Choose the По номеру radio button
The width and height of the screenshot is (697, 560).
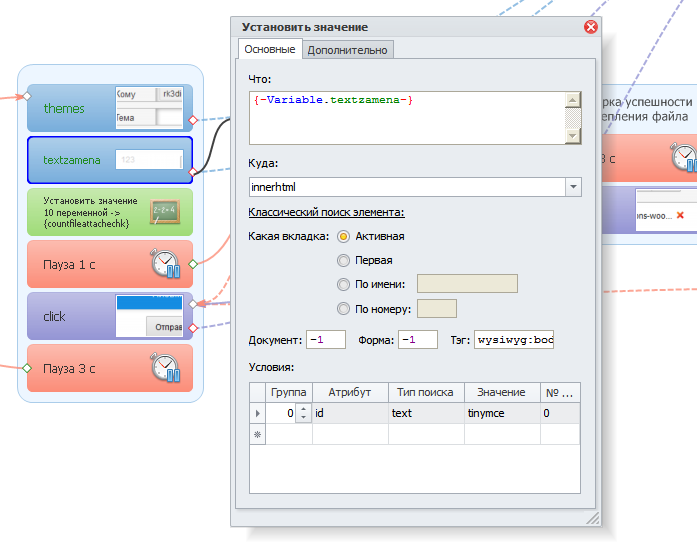[x=344, y=309]
